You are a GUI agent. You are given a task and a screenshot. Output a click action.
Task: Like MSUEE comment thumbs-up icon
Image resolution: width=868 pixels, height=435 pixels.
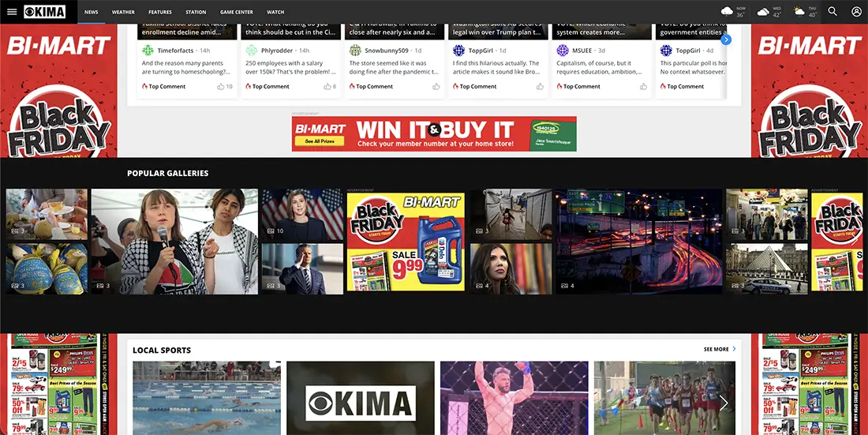click(643, 86)
